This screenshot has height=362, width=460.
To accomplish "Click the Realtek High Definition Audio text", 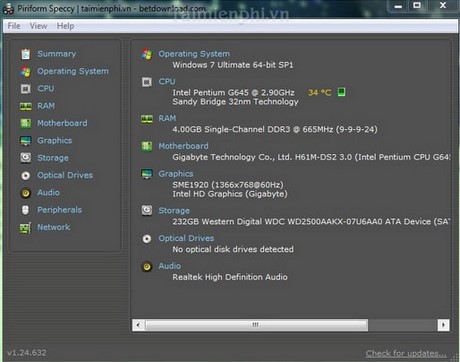I will click(x=230, y=277).
